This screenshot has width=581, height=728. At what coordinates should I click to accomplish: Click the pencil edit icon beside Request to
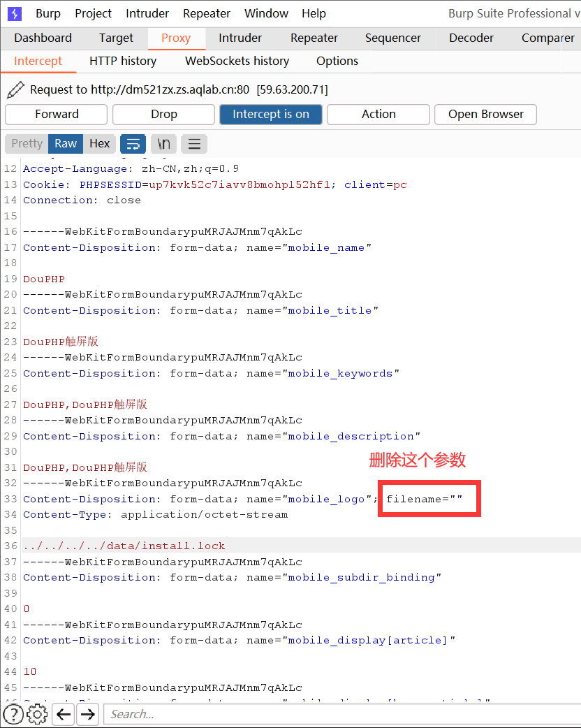(x=15, y=89)
